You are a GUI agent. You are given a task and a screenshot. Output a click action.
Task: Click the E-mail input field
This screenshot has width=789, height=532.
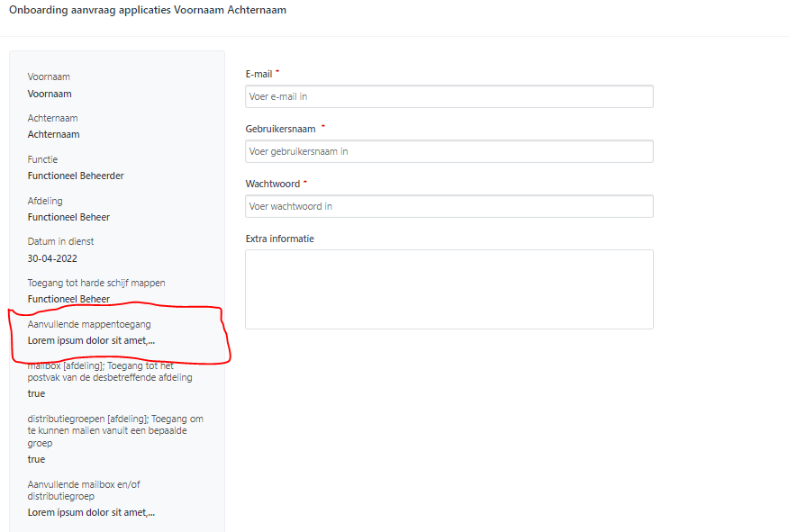click(449, 96)
